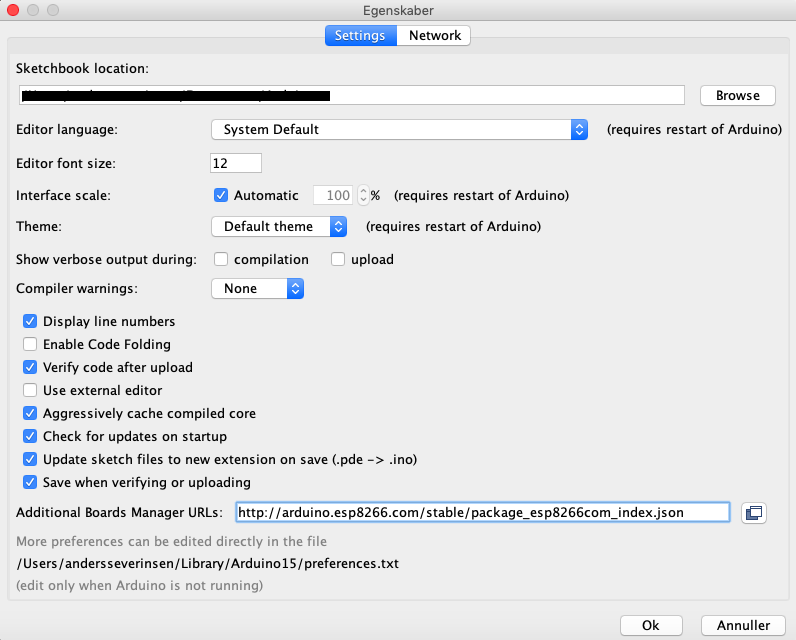Click the Sketchbook location path field
This screenshot has width=796, height=640.
point(352,95)
